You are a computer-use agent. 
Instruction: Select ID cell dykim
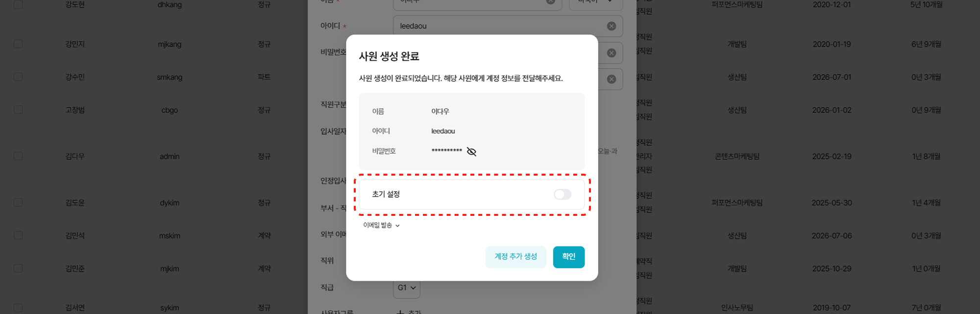(x=170, y=203)
